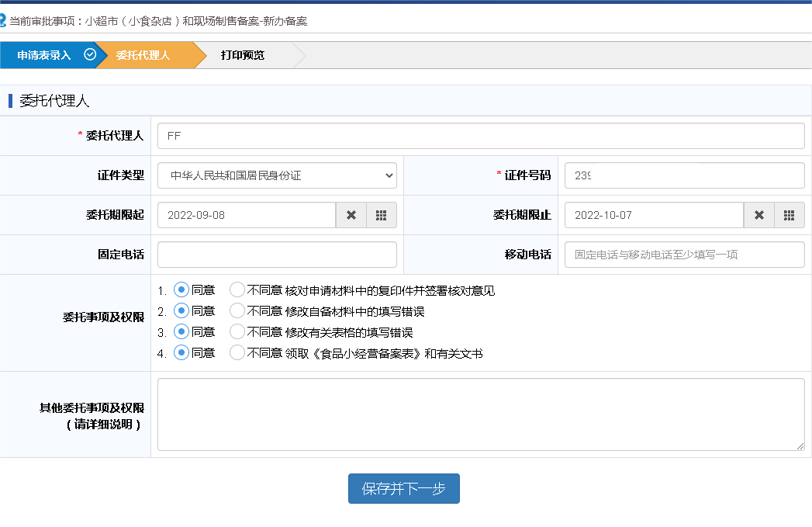Click the 其他委托事项及权限（请详细说明）label
The image size is (812, 527).
(x=92, y=416)
